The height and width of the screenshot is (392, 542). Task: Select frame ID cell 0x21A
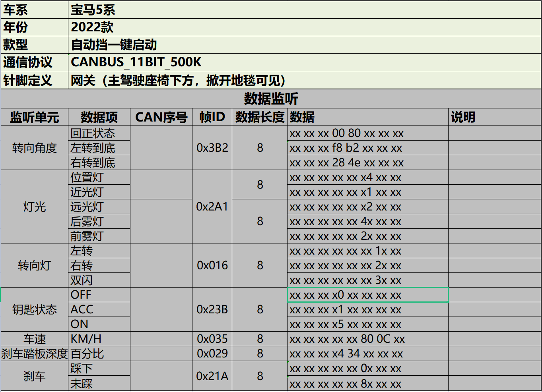212,376
